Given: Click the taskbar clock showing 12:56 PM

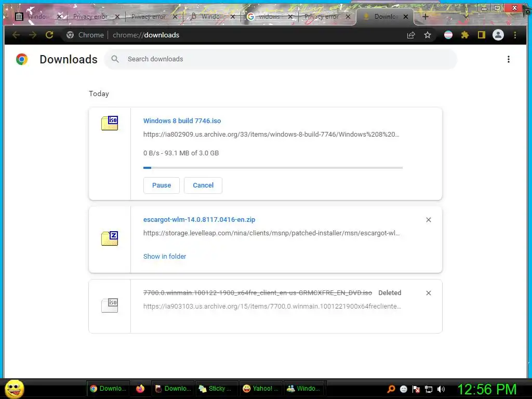Looking at the screenshot, I should click(487, 389).
